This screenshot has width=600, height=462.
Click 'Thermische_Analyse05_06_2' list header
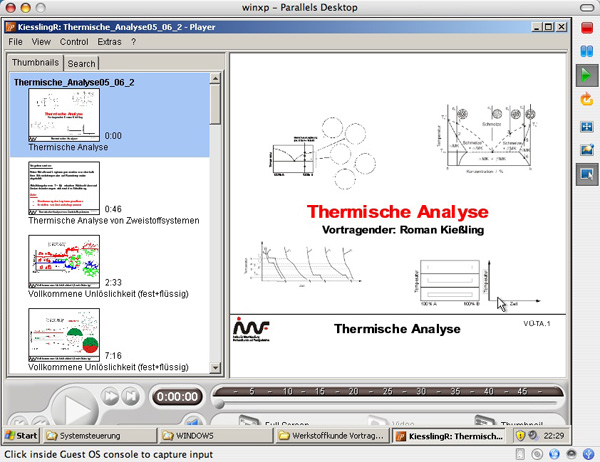click(x=74, y=82)
